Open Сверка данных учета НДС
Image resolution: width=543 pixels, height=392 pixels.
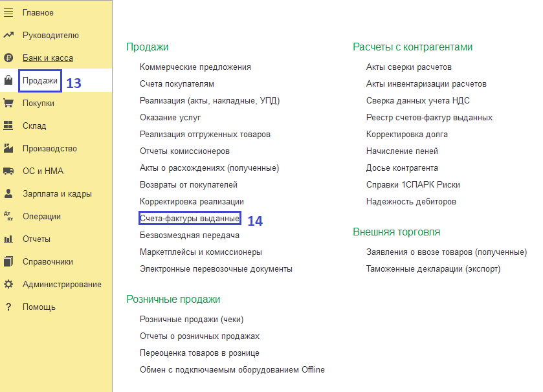pos(418,101)
